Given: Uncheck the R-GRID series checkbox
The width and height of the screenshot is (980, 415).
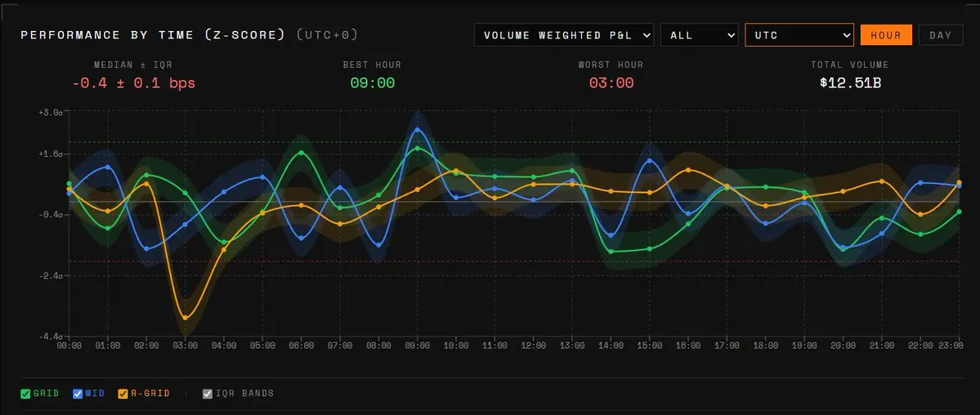Looking at the screenshot, I should click(123, 394).
